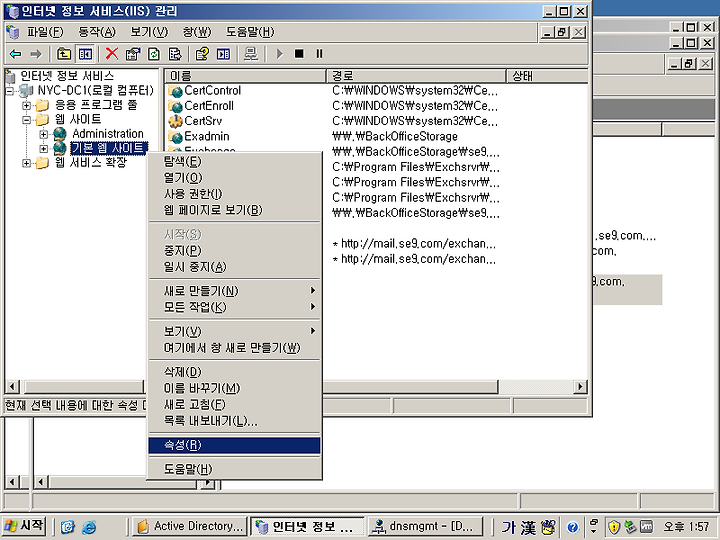
Task: Open the 창(W) menu
Action: point(197,32)
